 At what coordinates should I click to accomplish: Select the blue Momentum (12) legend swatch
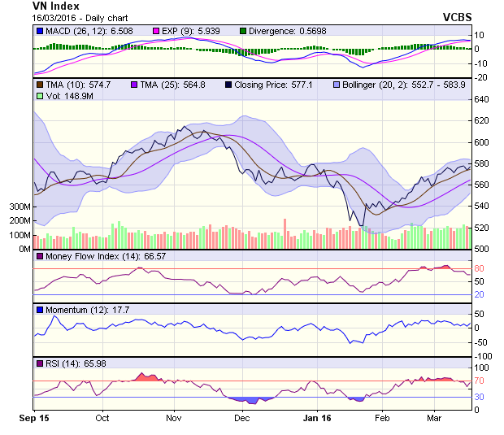[x=40, y=310]
